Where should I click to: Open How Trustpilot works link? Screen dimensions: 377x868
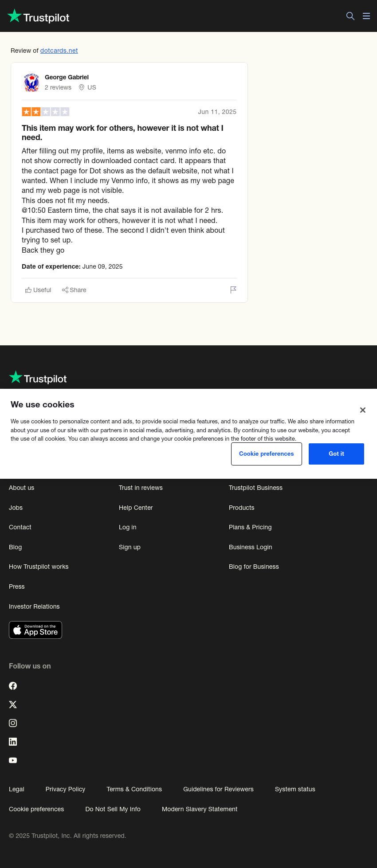(x=39, y=567)
